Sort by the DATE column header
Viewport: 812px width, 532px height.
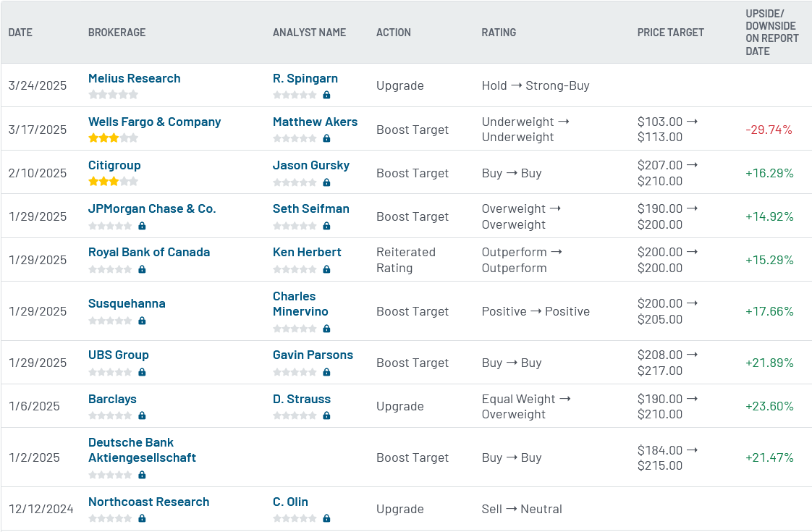(20, 32)
